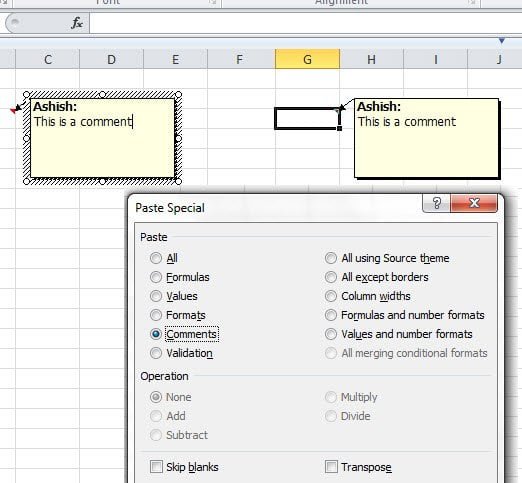Select column E header
Image resolution: width=522 pixels, height=483 pixels.
[175, 59]
